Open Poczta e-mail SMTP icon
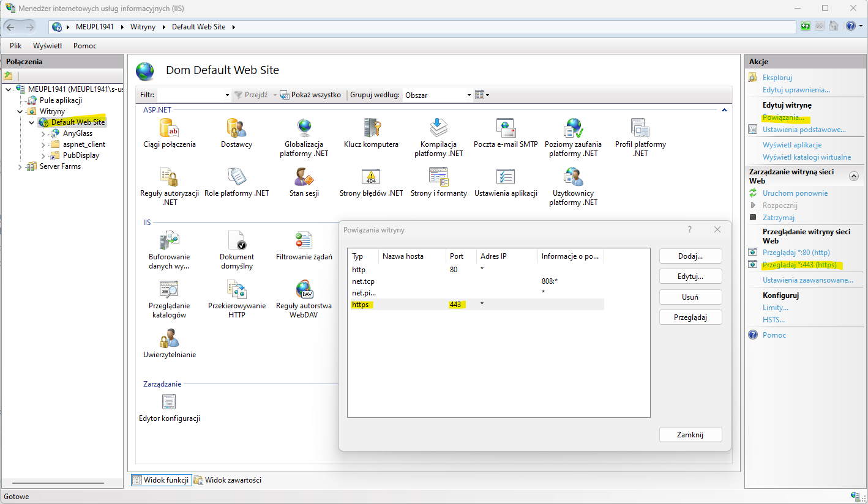 pyautogui.click(x=505, y=129)
